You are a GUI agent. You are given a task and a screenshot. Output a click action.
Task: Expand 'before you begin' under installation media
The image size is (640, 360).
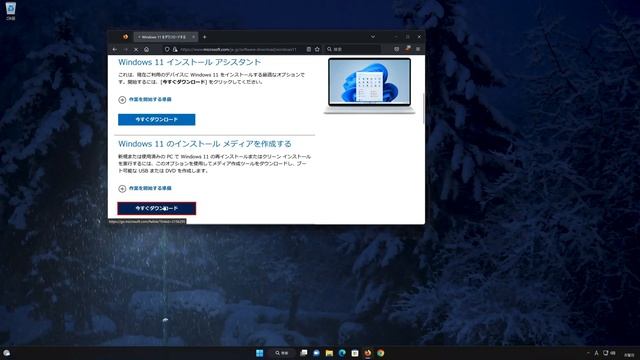145,189
